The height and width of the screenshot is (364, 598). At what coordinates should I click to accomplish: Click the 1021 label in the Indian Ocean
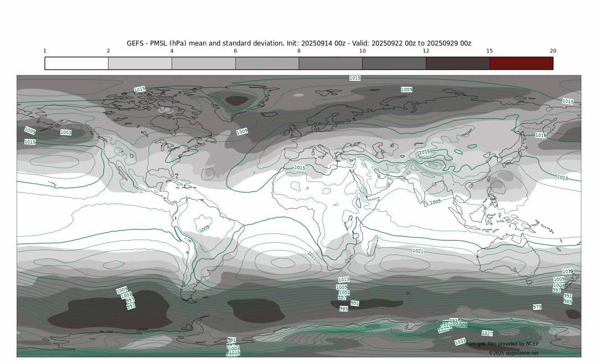(x=418, y=251)
